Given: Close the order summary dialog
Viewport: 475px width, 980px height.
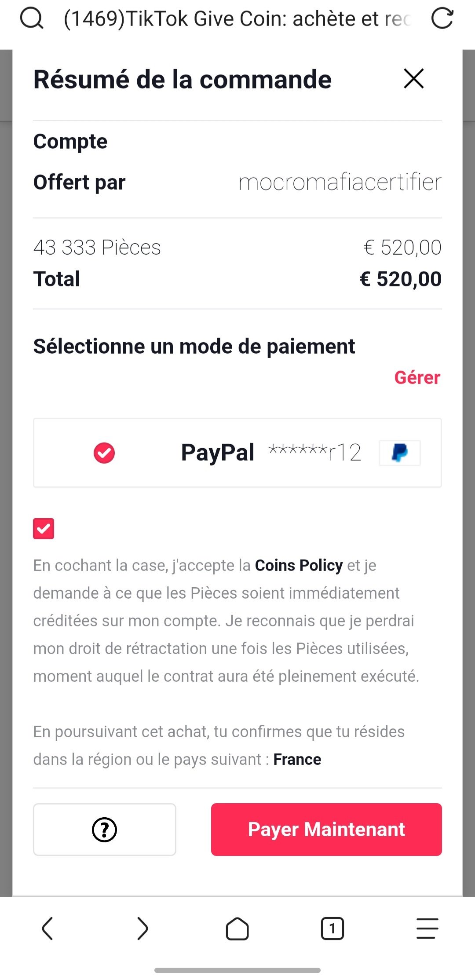Looking at the screenshot, I should click(x=413, y=79).
